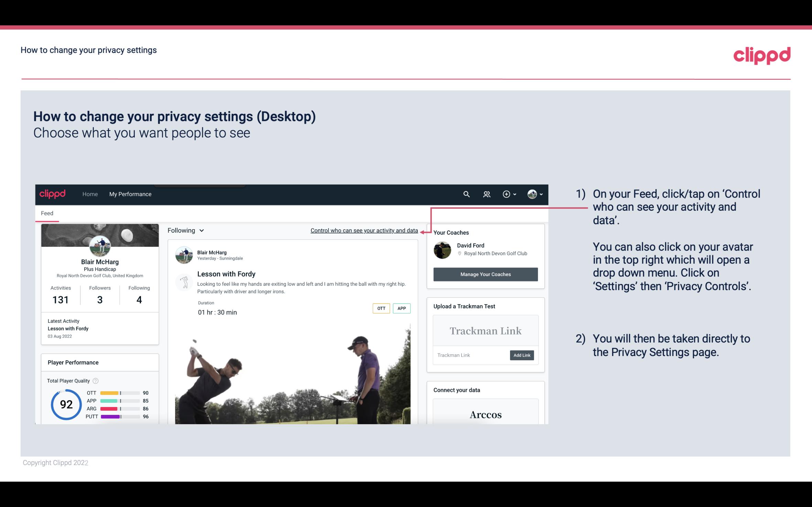
Task: Click the people/contacts icon in the navbar
Action: coord(486,194)
